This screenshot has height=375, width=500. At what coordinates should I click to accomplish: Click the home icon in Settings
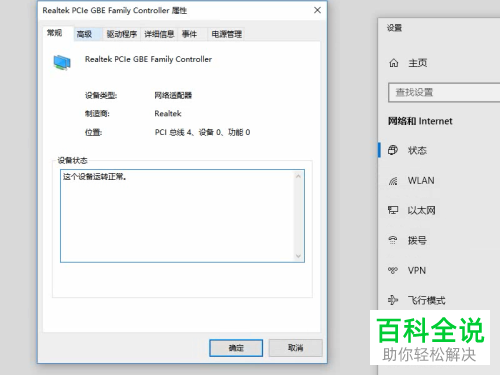(x=394, y=63)
